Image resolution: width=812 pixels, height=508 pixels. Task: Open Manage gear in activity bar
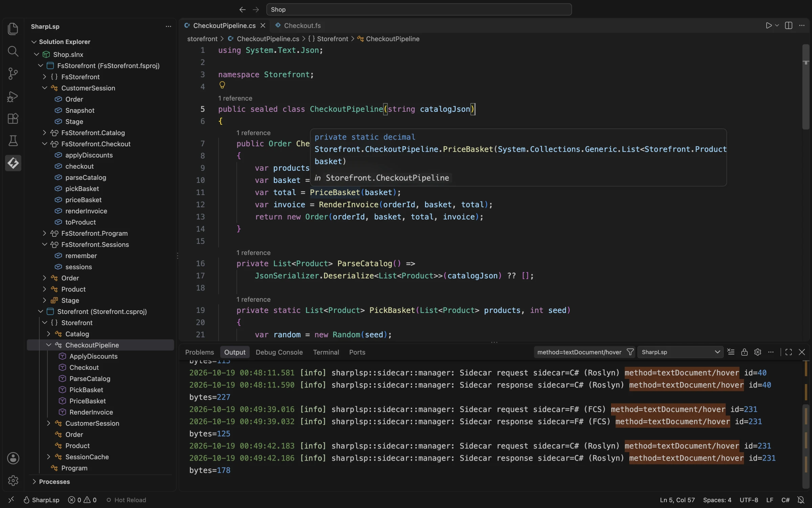click(13, 480)
